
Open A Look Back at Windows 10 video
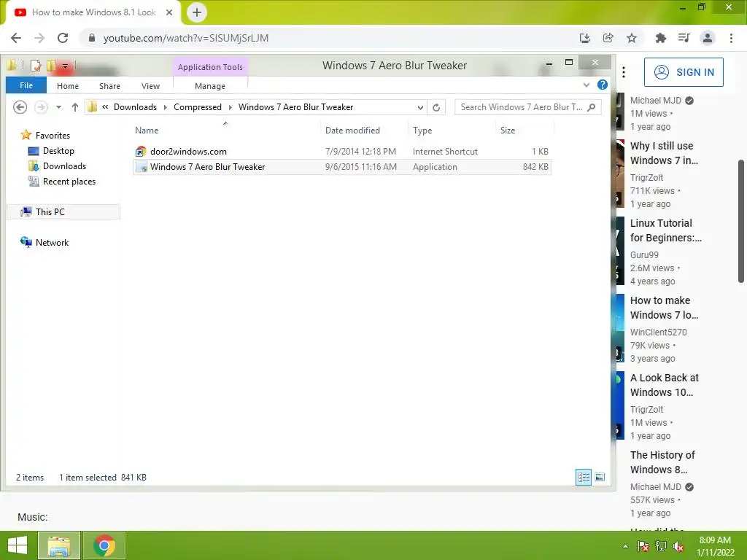[664, 385]
